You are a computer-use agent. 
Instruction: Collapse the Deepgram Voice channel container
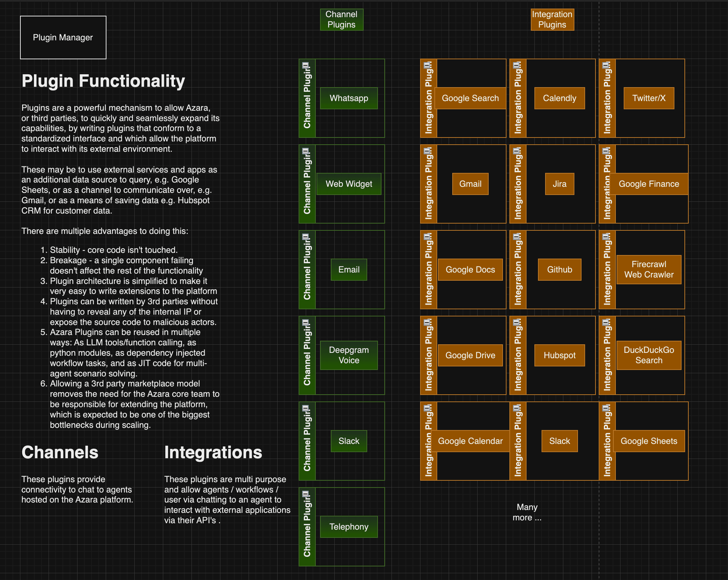point(305,322)
